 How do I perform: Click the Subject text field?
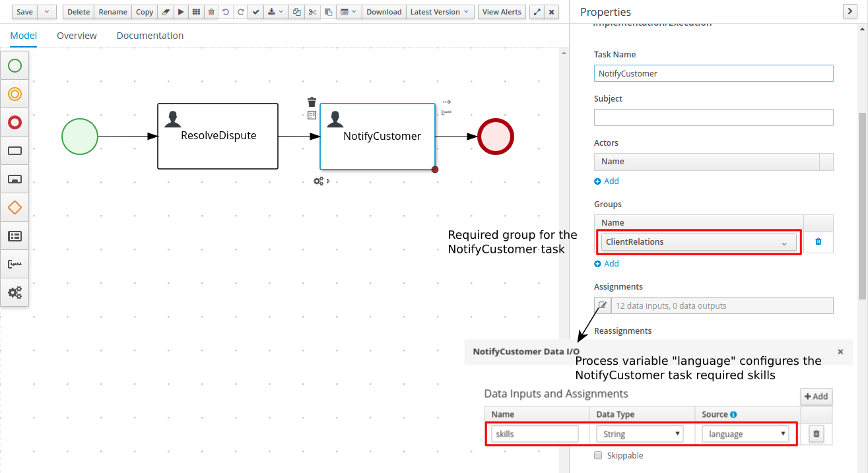coord(714,117)
